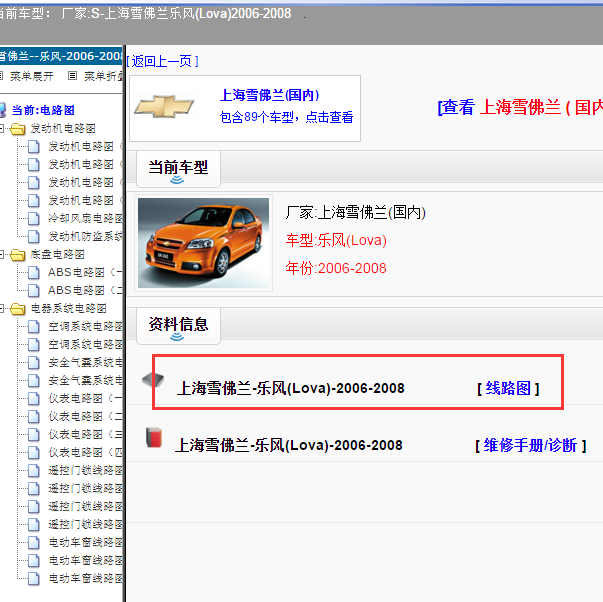This screenshot has width=603, height=602.
Task: Open the page icon for 冷却风扇电路图
Action: (x=34, y=218)
